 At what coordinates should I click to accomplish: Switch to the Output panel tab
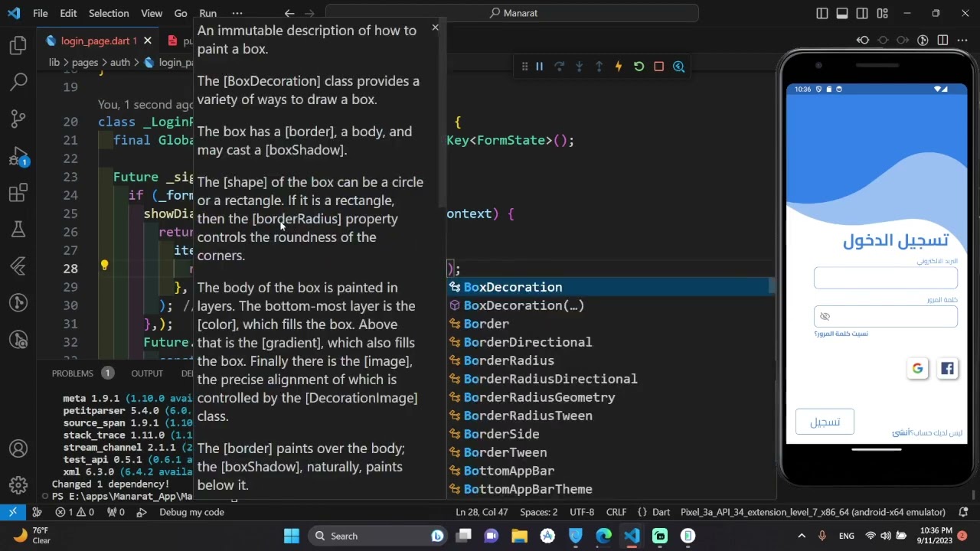coord(147,373)
